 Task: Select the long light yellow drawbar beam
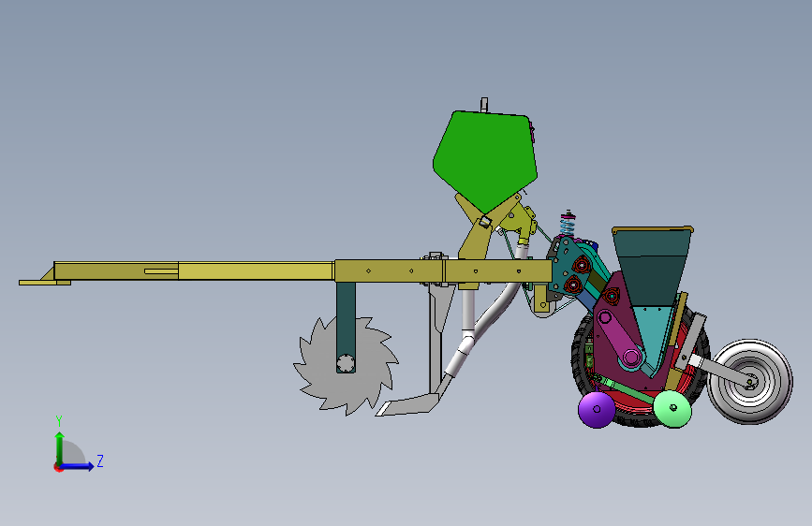click(x=256, y=270)
